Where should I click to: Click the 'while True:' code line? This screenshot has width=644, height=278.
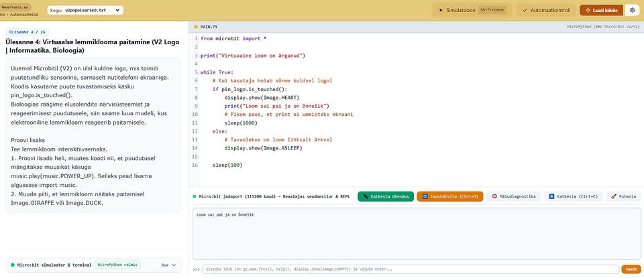pyautogui.click(x=217, y=72)
